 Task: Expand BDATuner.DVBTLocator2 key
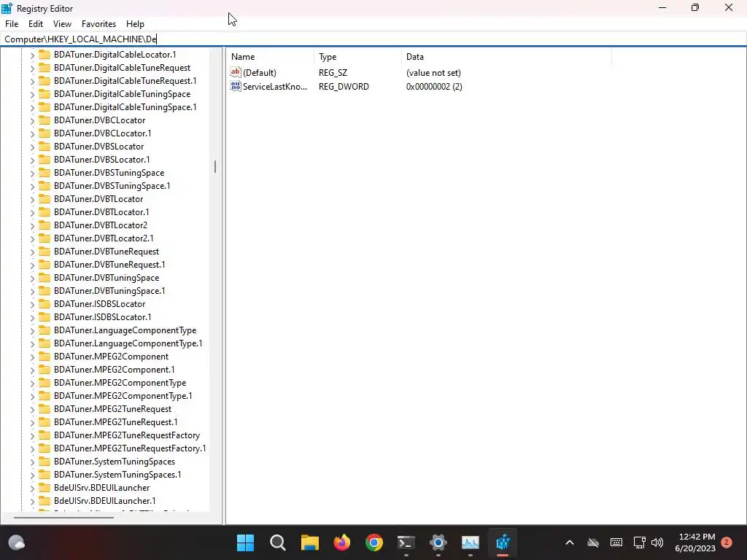[x=32, y=226]
